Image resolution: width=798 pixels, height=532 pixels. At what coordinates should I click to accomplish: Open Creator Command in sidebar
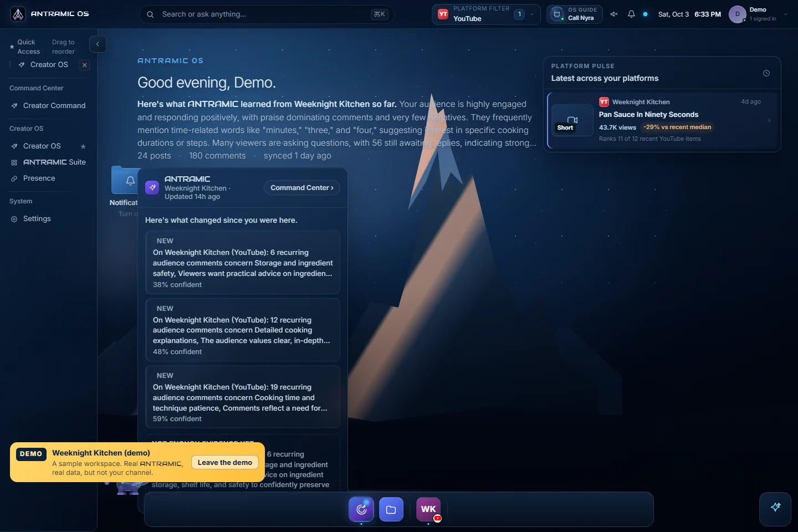(x=48, y=106)
